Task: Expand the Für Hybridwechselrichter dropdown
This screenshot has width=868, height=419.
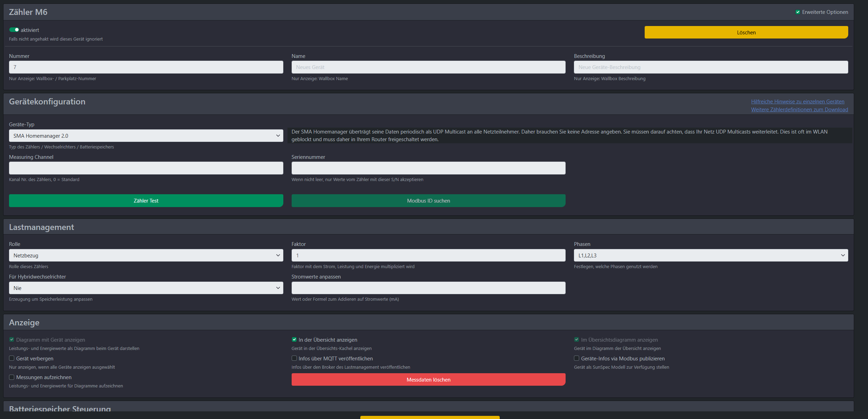Action: [x=146, y=288]
